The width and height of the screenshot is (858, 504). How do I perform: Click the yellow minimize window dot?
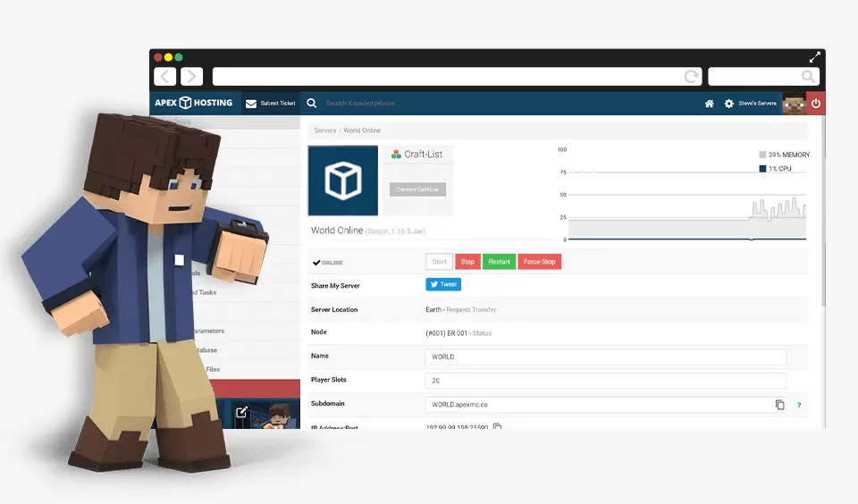click(x=168, y=57)
